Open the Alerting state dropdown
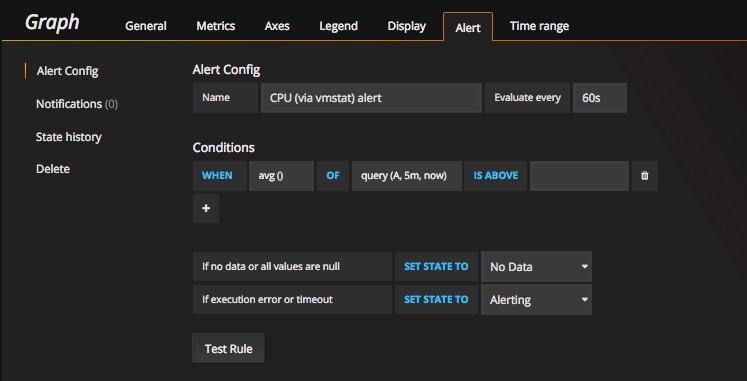747x381 pixels. point(536,300)
